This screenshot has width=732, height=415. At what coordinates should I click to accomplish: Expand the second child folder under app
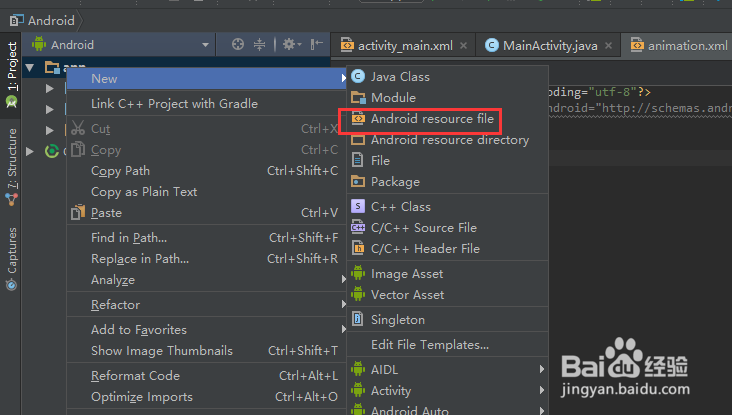coord(49,109)
